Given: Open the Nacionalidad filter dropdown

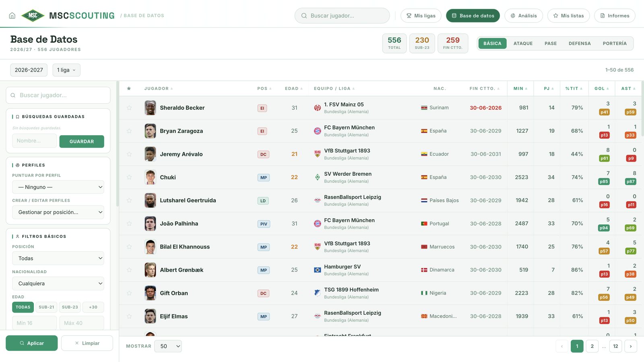Looking at the screenshot, I should click(58, 283).
